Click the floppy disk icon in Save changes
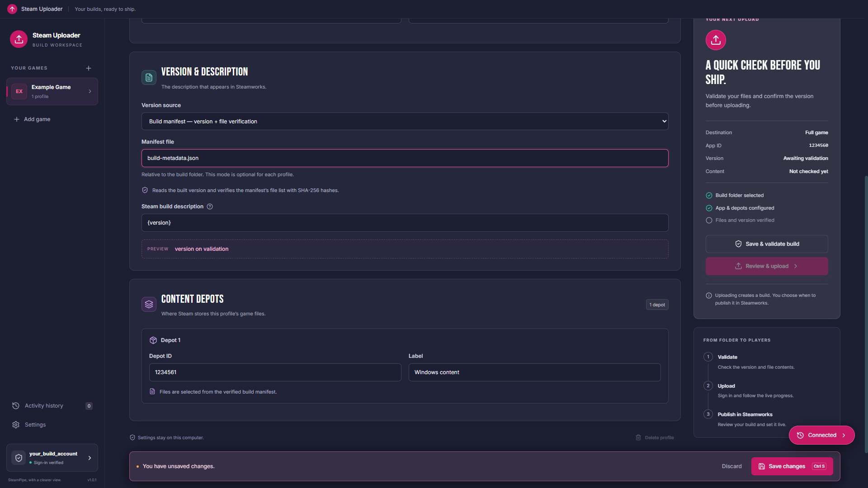The image size is (868, 488). point(762,466)
